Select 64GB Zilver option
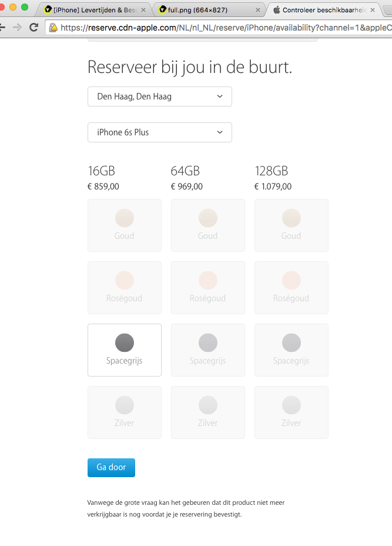The image size is (392, 546). 208,412
